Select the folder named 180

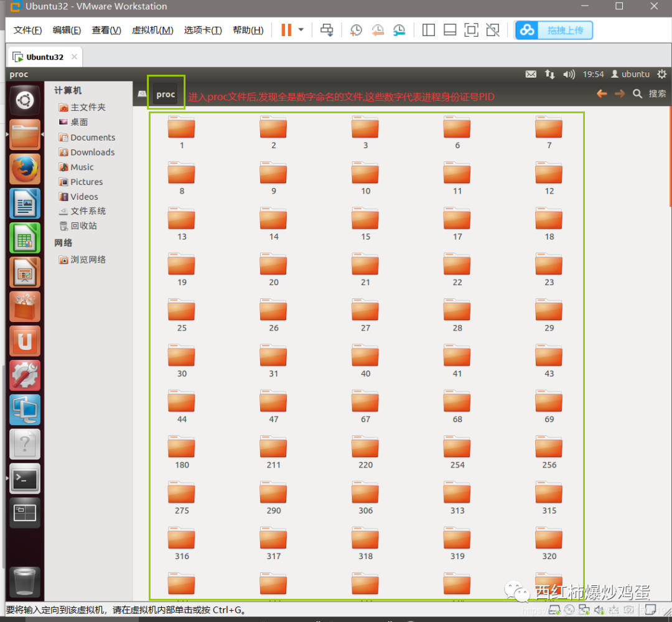pyautogui.click(x=182, y=452)
